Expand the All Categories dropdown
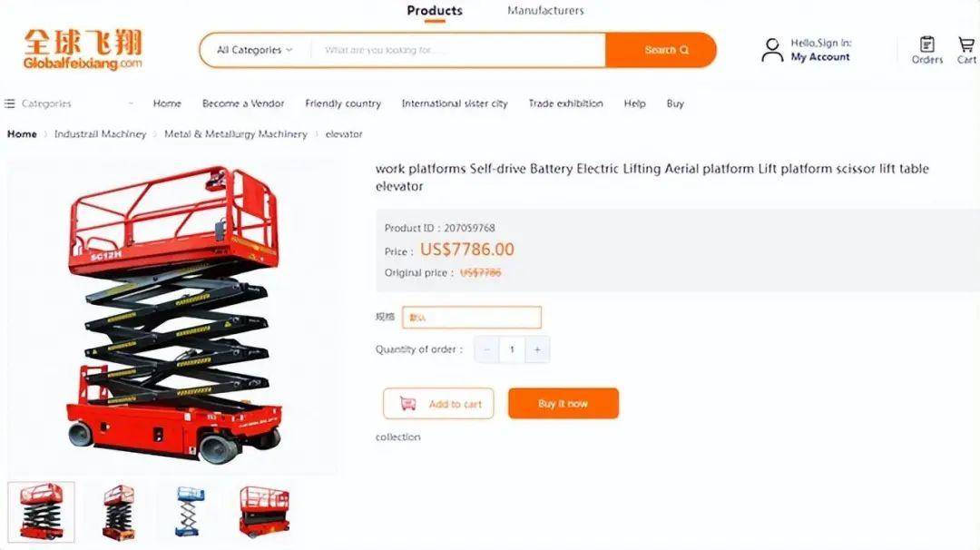Image resolution: width=980 pixels, height=550 pixels. [255, 50]
